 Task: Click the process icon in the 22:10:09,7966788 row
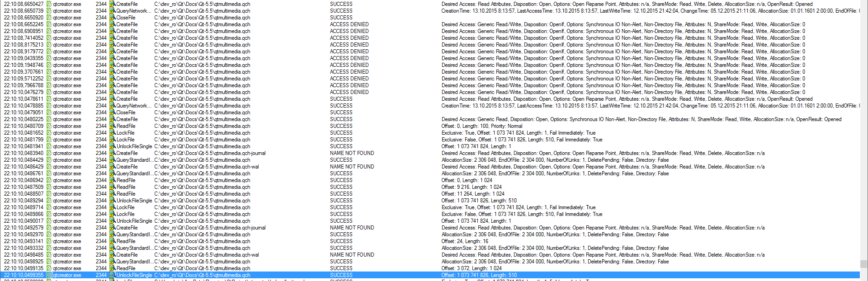tap(49, 85)
